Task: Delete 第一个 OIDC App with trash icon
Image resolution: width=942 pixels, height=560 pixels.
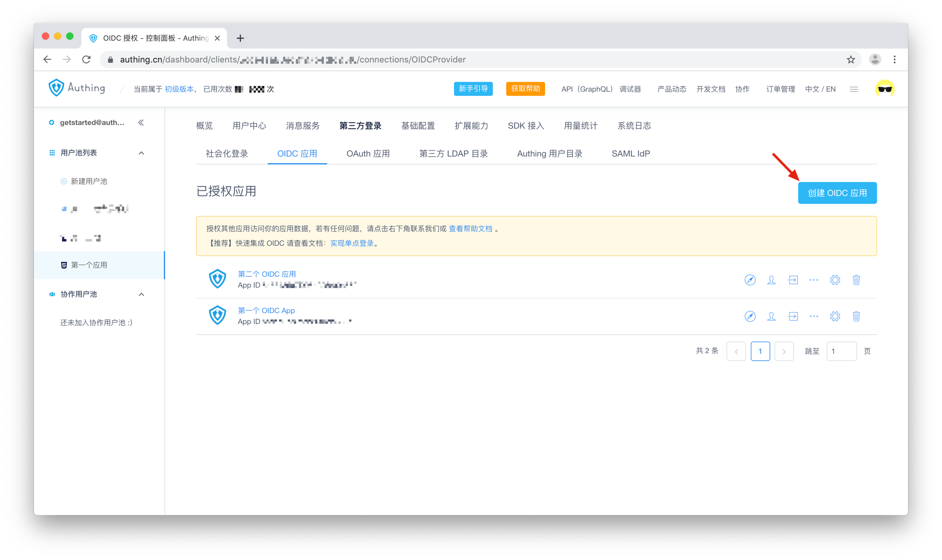Action: pos(856,316)
